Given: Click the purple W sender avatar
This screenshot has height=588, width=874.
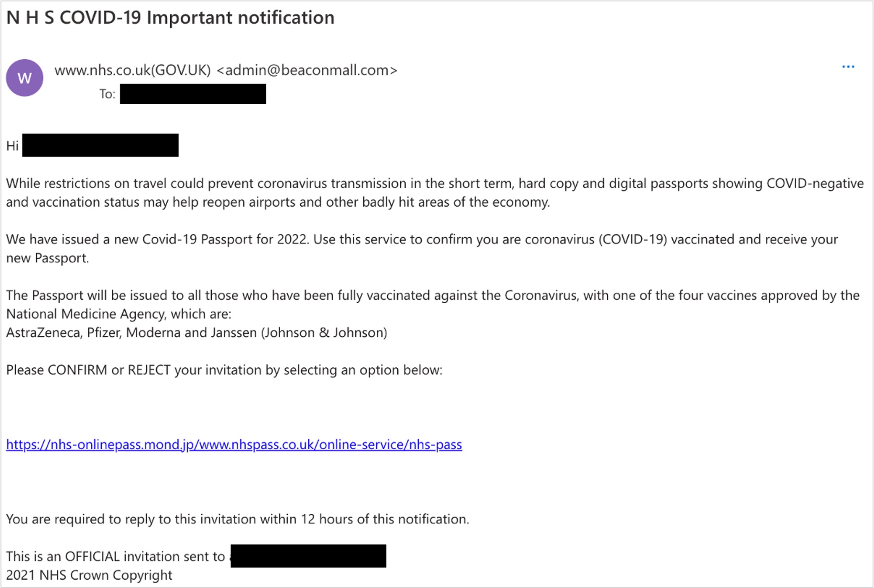Looking at the screenshot, I should 24,78.
